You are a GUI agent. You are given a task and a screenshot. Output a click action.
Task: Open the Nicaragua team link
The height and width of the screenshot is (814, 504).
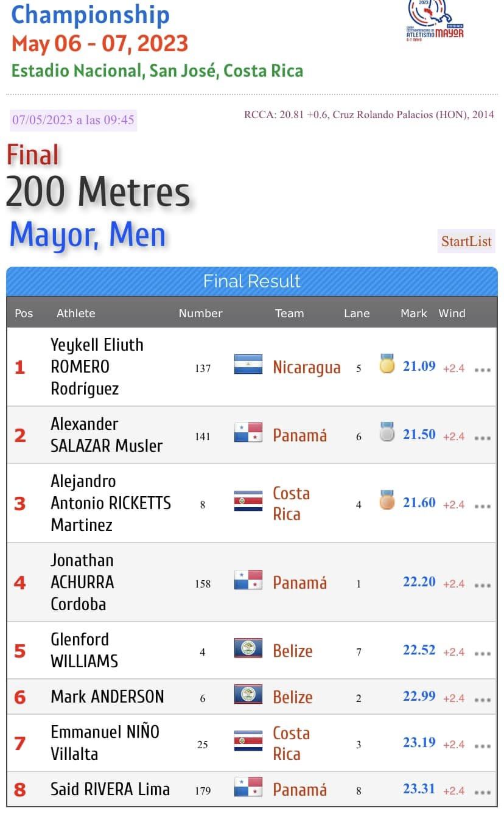coord(306,368)
